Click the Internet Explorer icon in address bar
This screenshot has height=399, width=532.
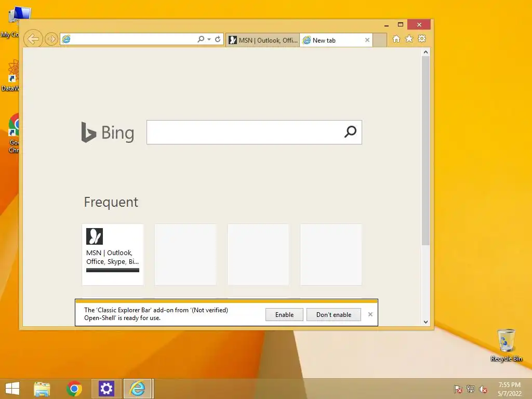(66, 39)
